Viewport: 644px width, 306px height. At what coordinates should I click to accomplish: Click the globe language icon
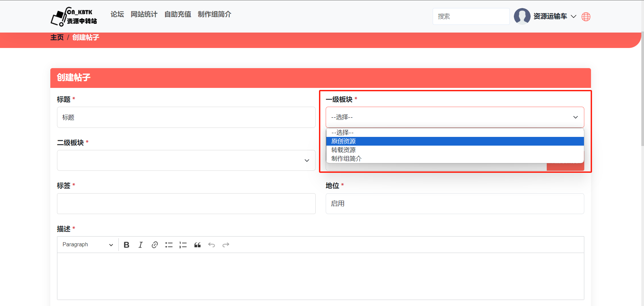[586, 17]
